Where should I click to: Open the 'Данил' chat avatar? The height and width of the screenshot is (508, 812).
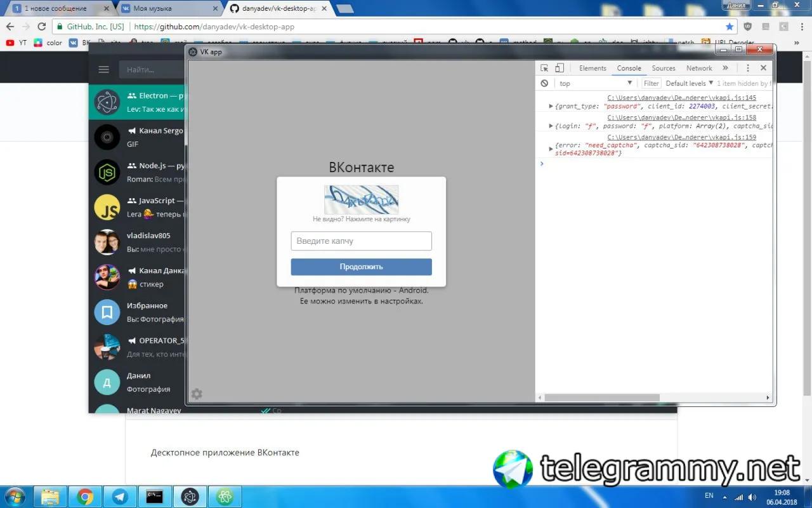click(107, 382)
